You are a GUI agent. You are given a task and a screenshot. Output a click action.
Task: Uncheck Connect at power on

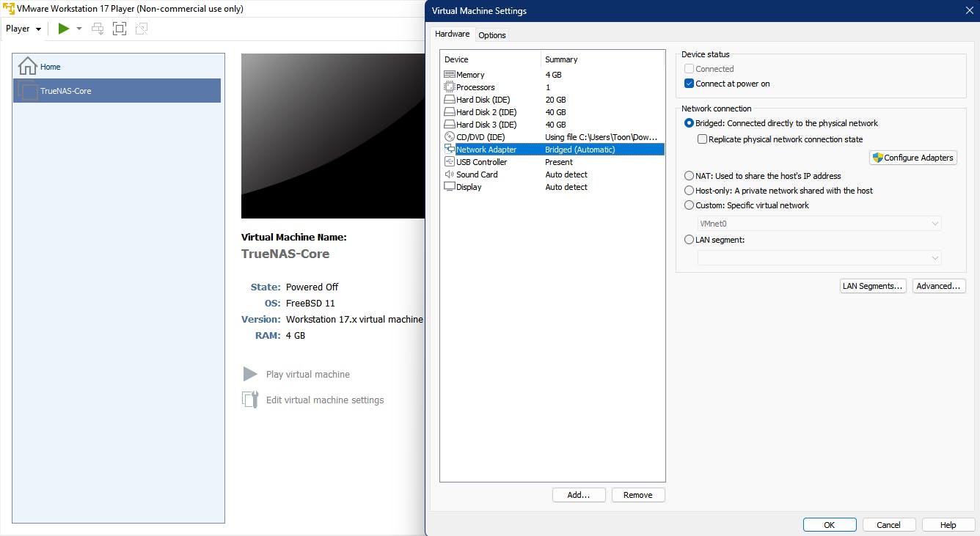(689, 84)
